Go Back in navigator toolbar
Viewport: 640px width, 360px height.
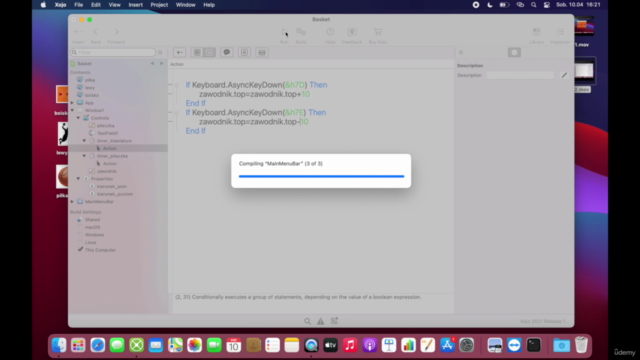coord(96,32)
